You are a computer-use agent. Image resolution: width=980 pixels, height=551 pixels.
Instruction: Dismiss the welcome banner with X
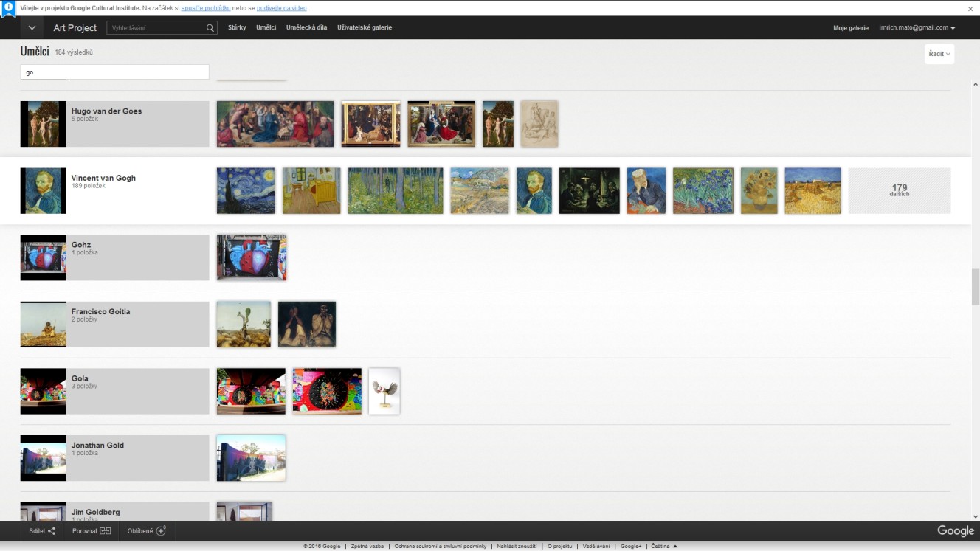point(970,9)
